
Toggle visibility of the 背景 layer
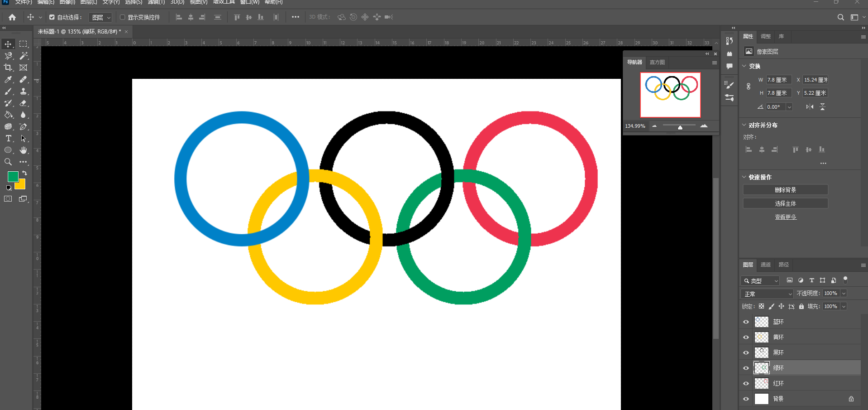[746, 399]
